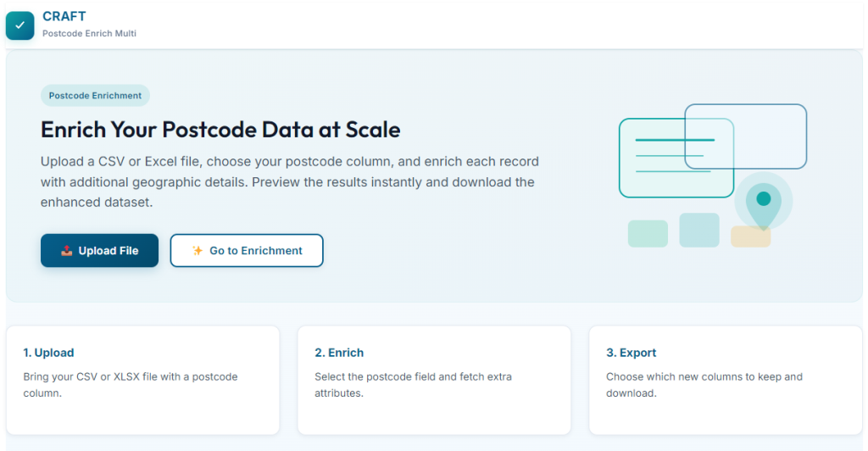This screenshot has height=451, width=868.
Task: Click the upload tray icon in Upload File
Action: click(x=67, y=251)
